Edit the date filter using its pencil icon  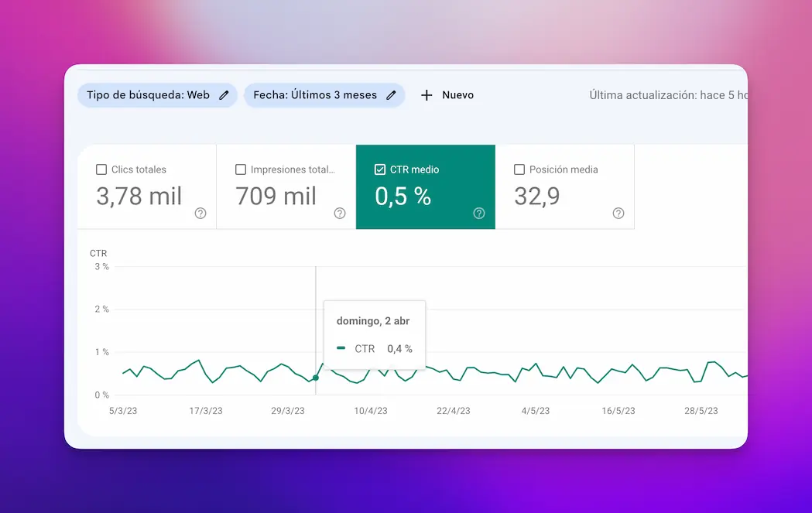[x=392, y=94]
